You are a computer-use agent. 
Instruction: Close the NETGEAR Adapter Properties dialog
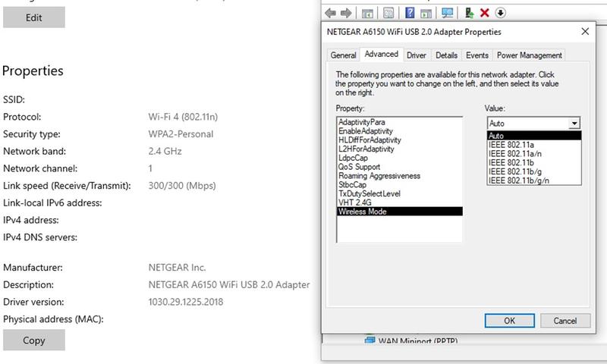[585, 31]
